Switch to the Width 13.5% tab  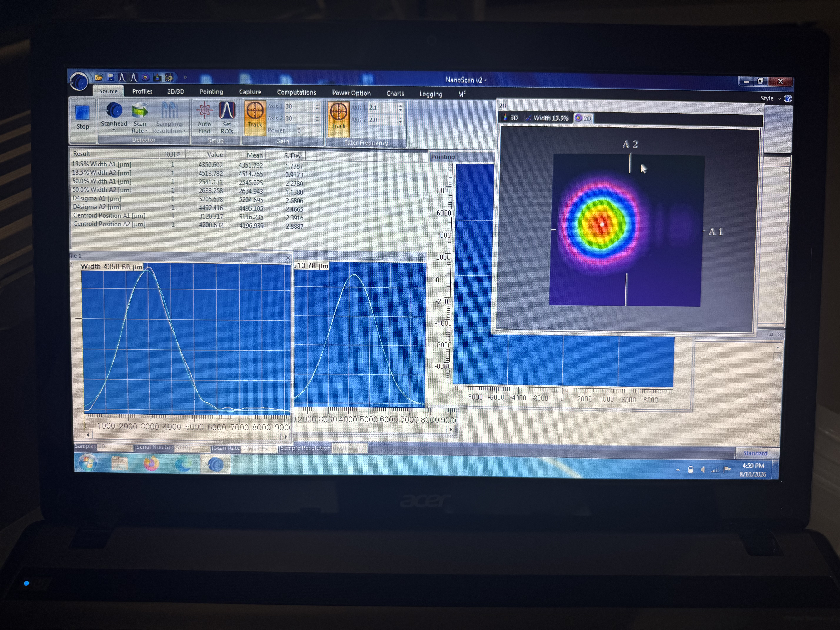[547, 118]
